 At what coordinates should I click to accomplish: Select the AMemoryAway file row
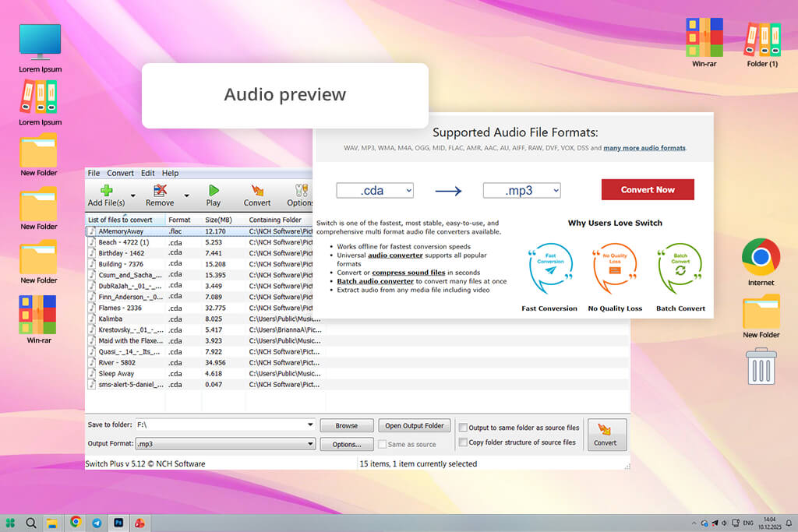199,231
